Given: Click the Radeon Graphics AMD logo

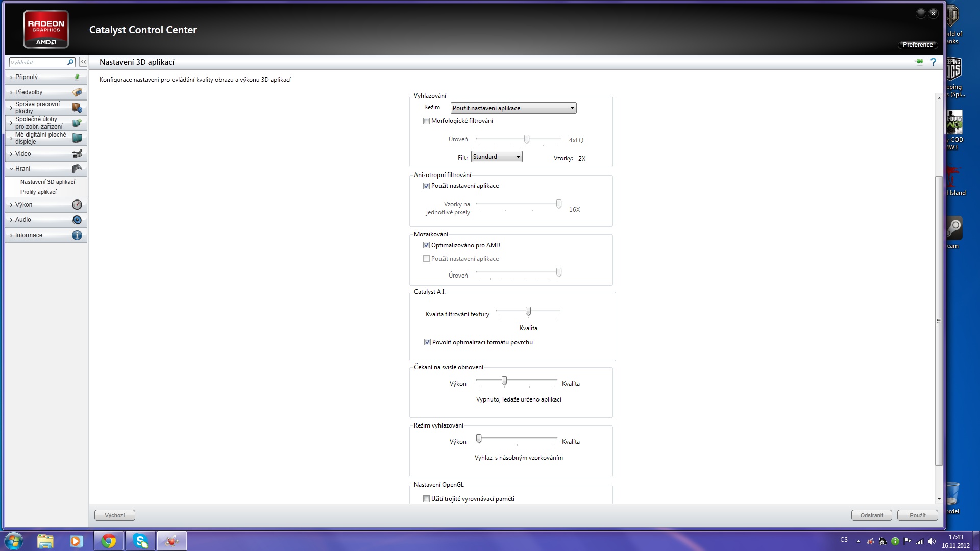Looking at the screenshot, I should coord(46,29).
